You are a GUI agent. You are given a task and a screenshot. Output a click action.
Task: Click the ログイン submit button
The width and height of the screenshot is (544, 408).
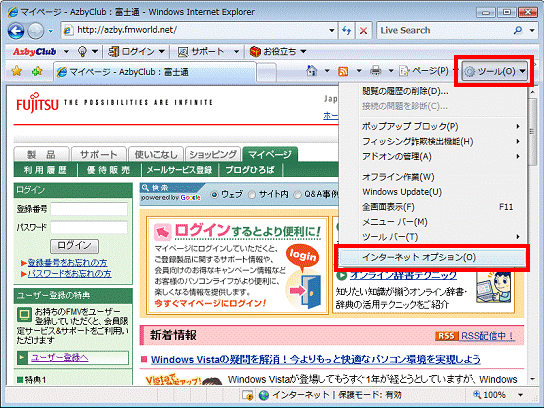tap(74, 246)
